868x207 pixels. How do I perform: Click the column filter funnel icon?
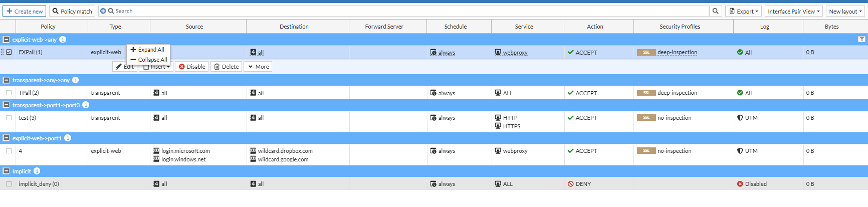point(861,39)
